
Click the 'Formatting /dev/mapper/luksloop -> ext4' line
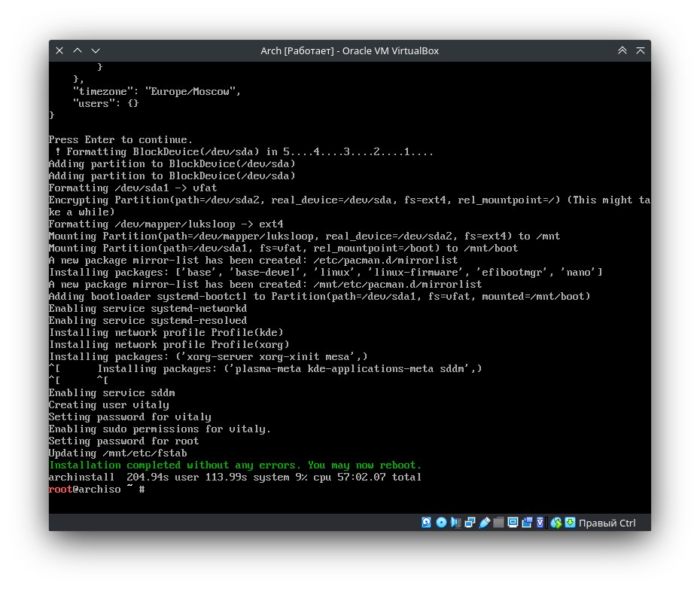(x=166, y=224)
